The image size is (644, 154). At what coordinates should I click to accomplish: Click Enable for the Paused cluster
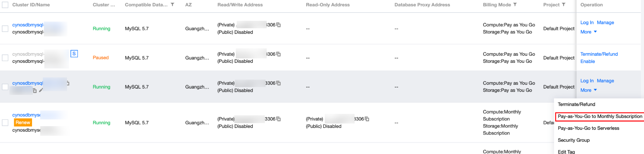(x=587, y=61)
